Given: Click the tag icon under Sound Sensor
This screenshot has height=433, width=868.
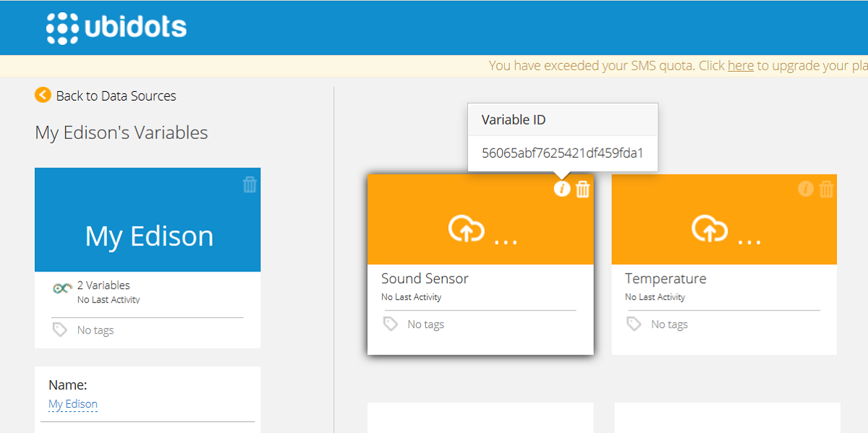Looking at the screenshot, I should pyautogui.click(x=391, y=324).
